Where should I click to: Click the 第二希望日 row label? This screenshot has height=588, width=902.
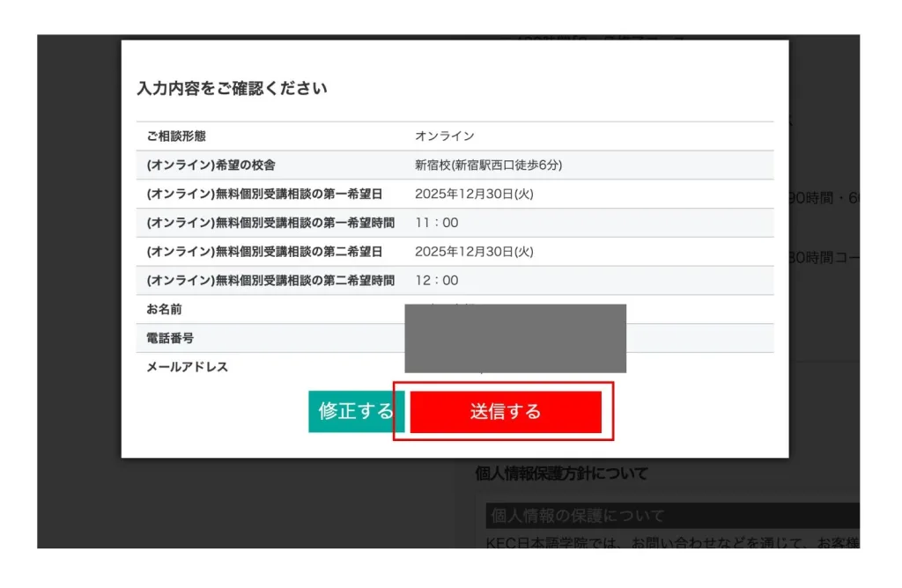click(x=264, y=252)
